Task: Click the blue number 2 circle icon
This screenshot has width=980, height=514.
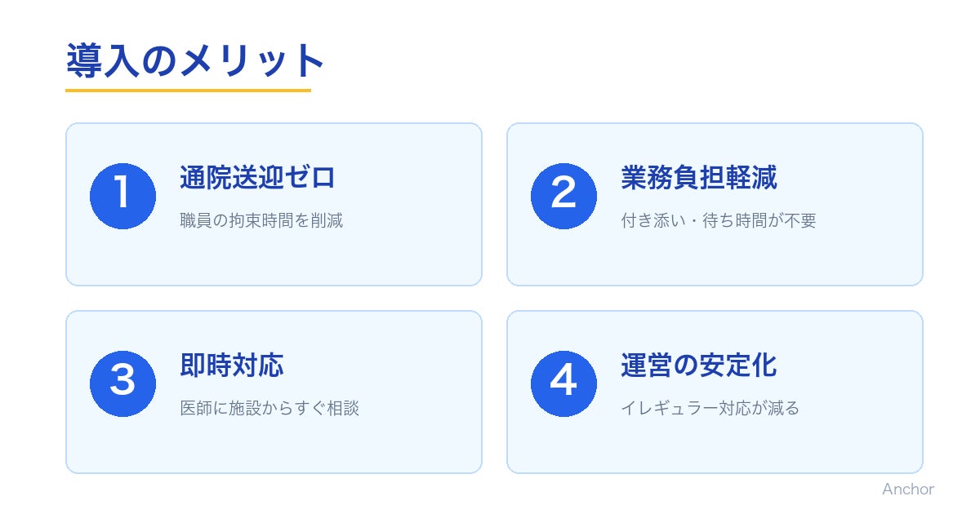Action: point(563,196)
